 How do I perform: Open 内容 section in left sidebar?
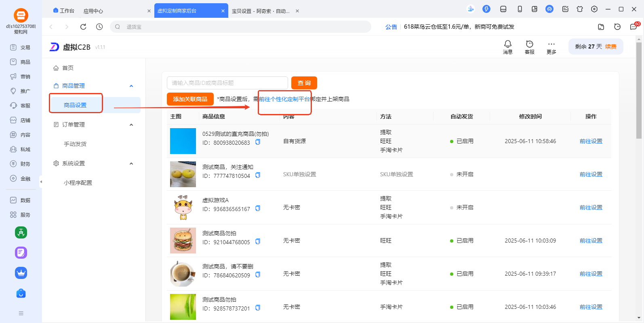[20, 135]
